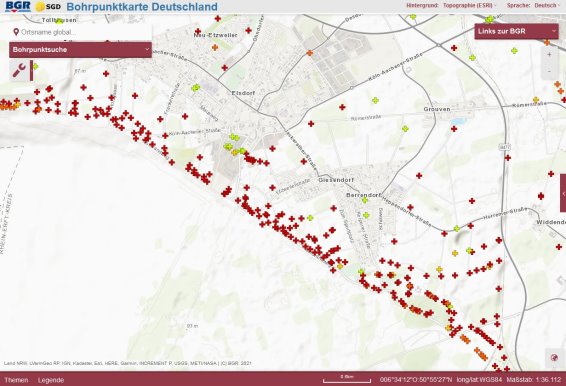Viewport: 566px width, 386px height.
Task: Zoom in with the plus button
Action: pyautogui.click(x=549, y=55)
